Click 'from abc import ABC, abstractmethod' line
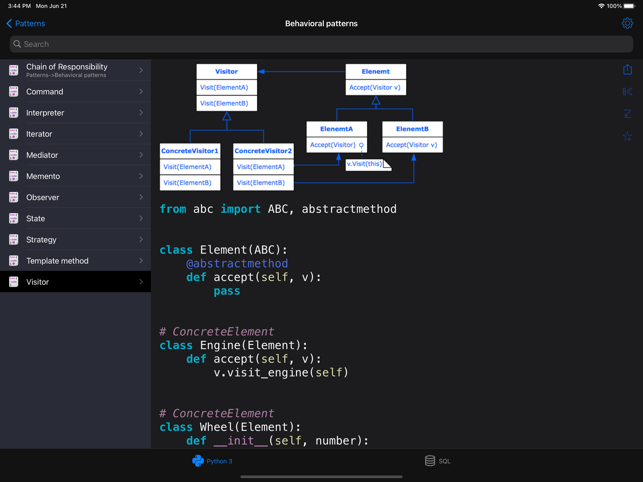The height and width of the screenshot is (482, 643). coord(278,209)
